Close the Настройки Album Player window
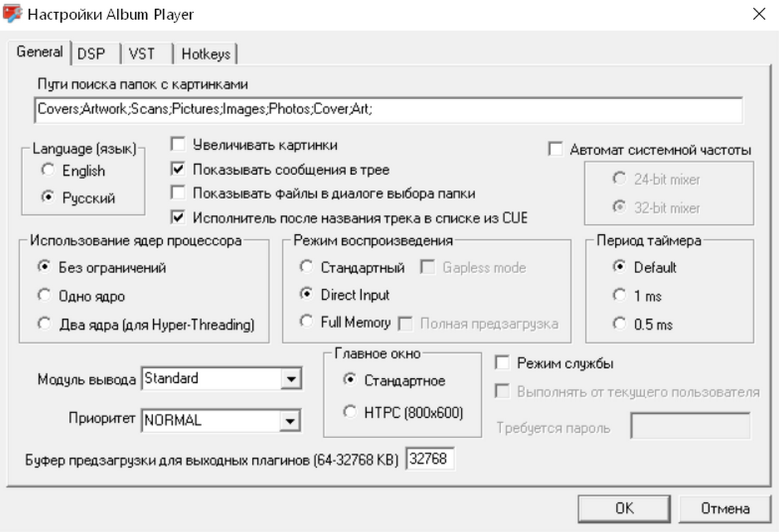Viewport: 779px width, 532px height. tap(758, 14)
